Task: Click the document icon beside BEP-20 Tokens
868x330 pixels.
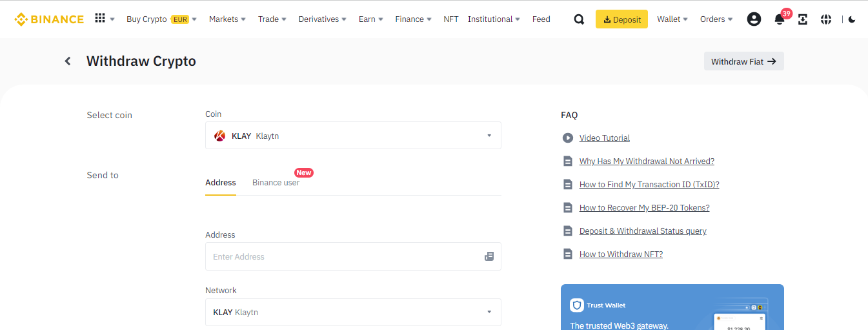Action: tap(568, 208)
